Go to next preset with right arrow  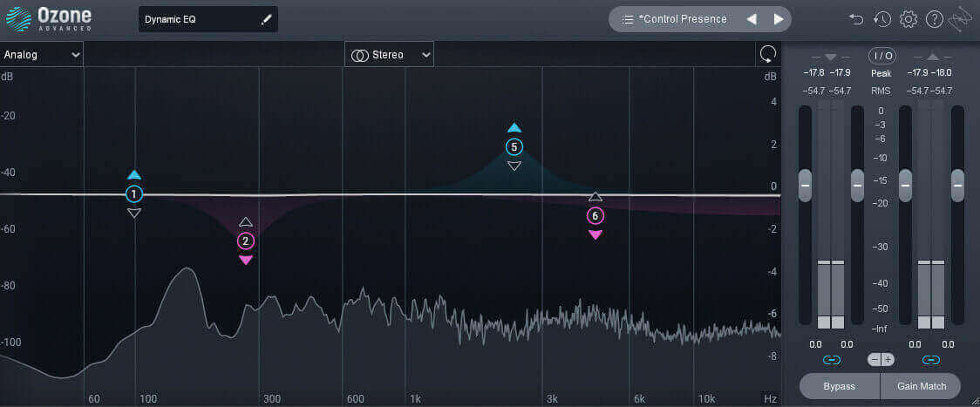click(778, 19)
